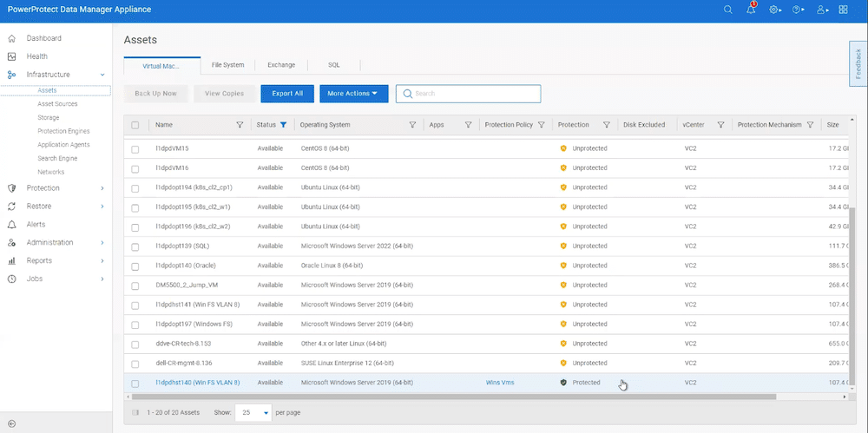Image resolution: width=868 pixels, height=433 pixels.
Task: Click the assets Search input field
Action: [x=469, y=94]
